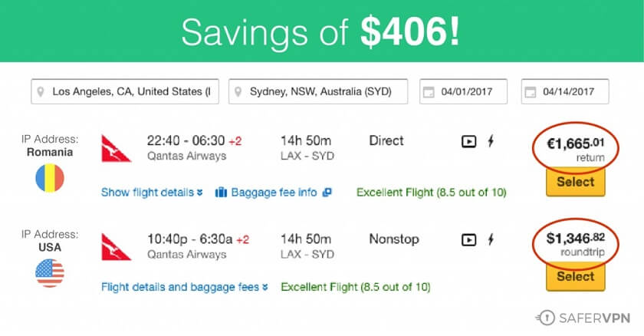Click the luggage icon beside Baggage fee info
644x336 pixels.
click(221, 193)
